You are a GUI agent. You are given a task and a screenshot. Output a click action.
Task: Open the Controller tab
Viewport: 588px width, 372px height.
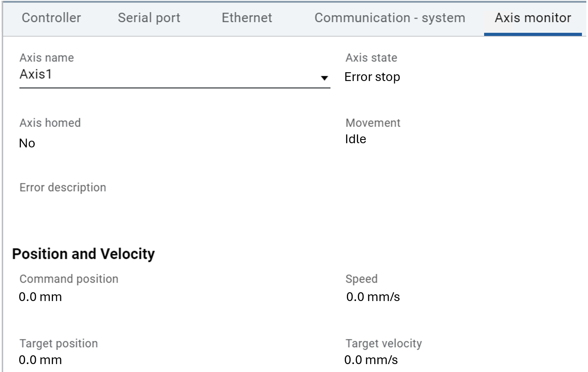[51, 18]
